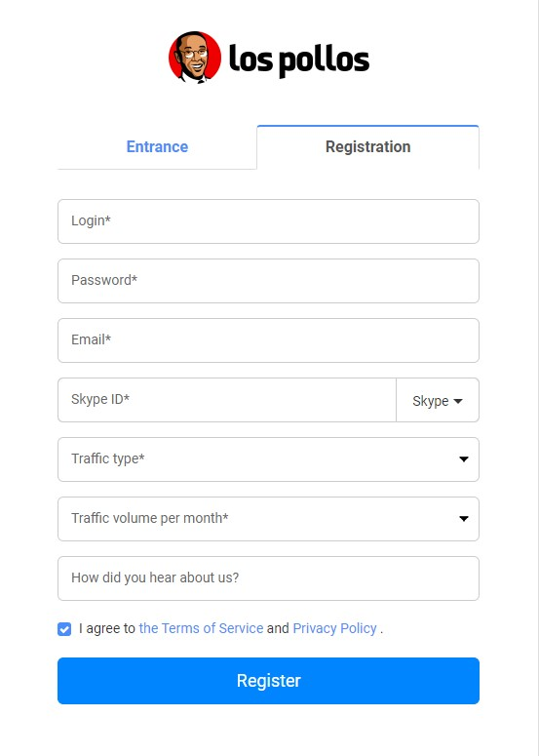Open the Privacy Policy link
Viewport: 539px width, 756px height.
pos(334,628)
